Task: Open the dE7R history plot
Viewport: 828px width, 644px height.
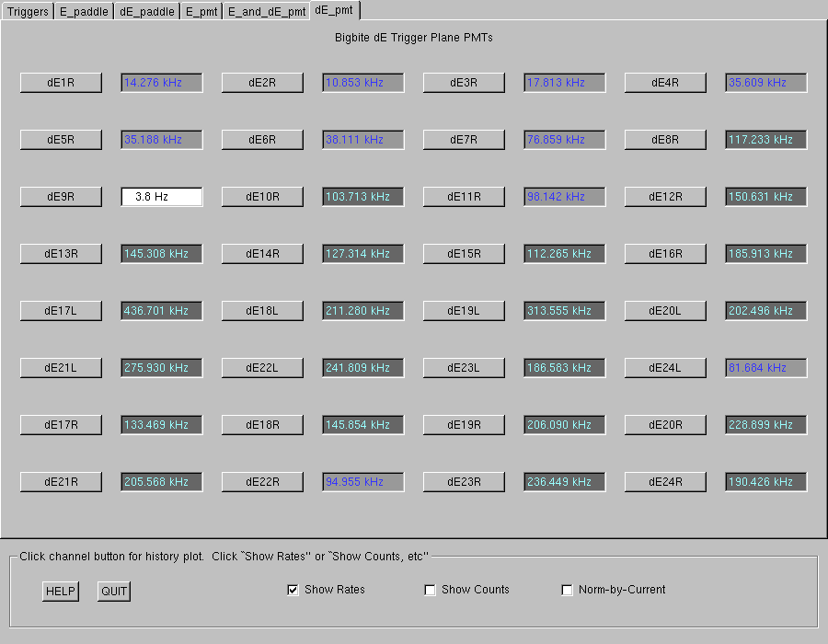Action: click(x=464, y=140)
